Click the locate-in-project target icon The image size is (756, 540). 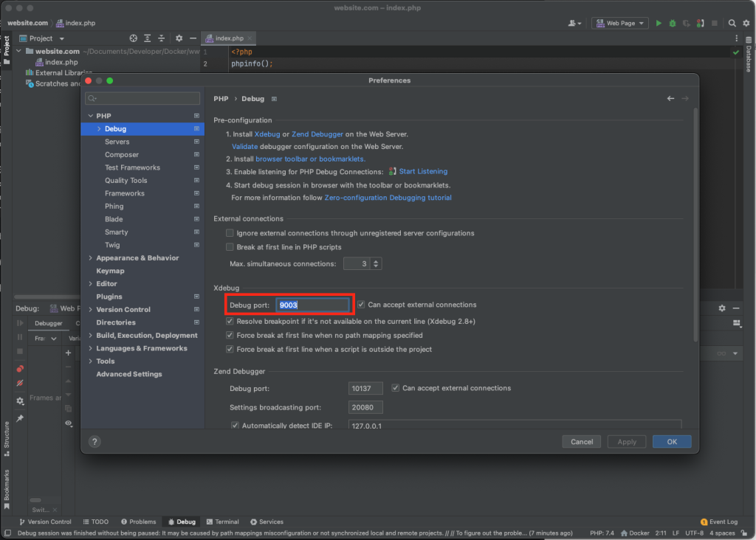coord(133,38)
